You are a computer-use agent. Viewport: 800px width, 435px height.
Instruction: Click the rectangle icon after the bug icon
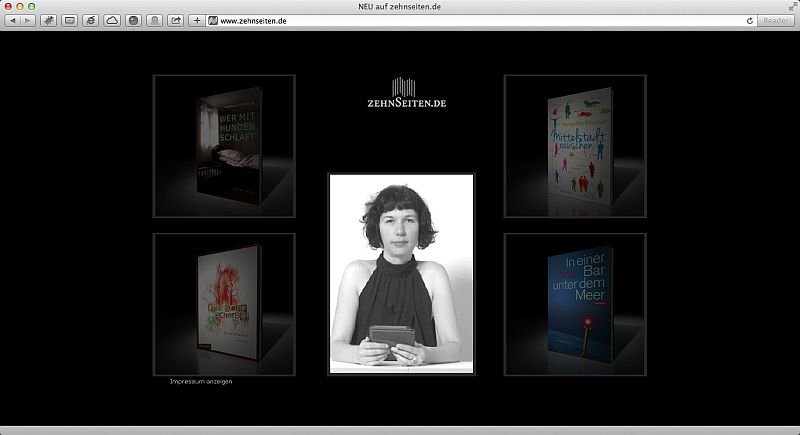point(69,20)
